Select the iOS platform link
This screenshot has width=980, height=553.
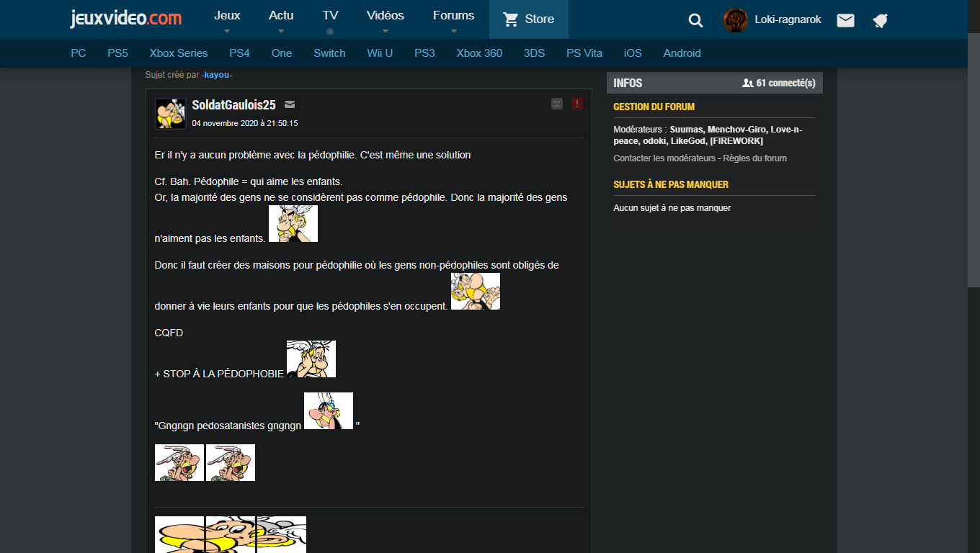tap(633, 53)
